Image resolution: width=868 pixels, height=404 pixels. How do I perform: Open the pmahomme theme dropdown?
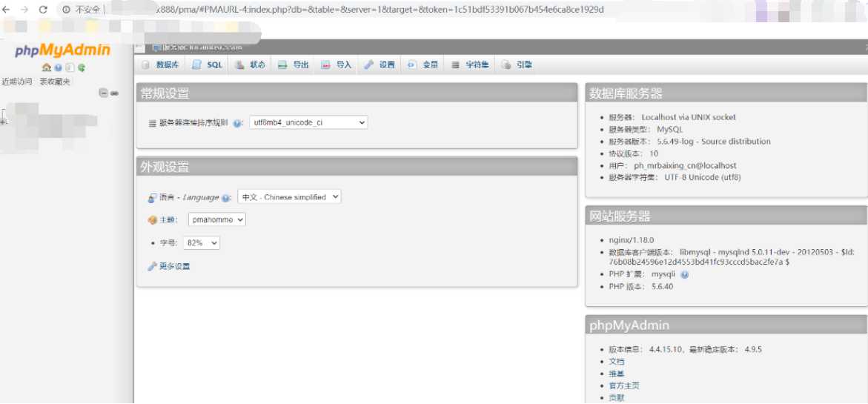[217, 219]
